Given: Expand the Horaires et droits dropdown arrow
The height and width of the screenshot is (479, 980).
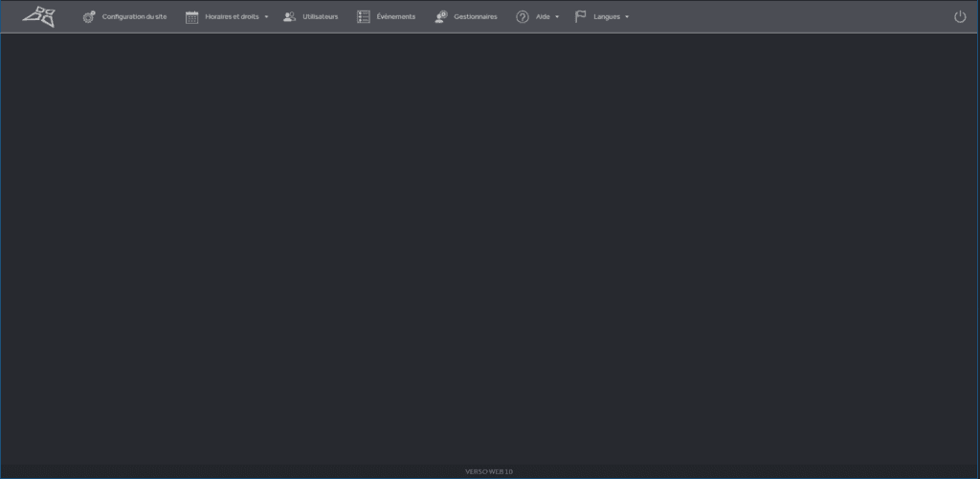Looking at the screenshot, I should coord(266,17).
